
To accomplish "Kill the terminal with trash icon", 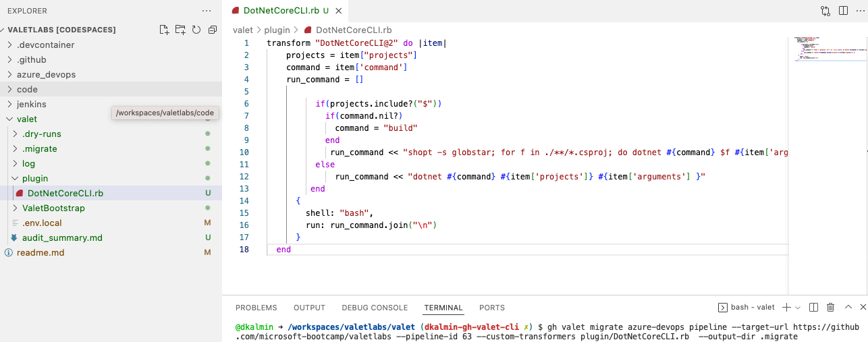I will point(831,308).
